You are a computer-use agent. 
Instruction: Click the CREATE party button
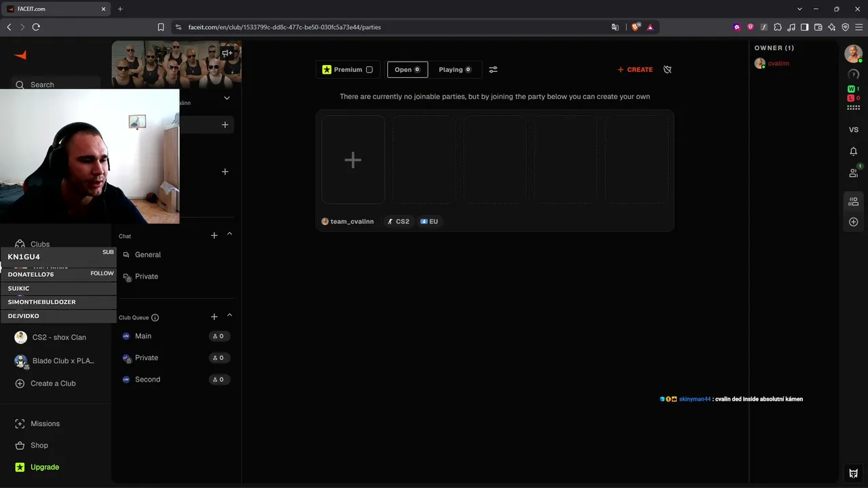tap(635, 69)
